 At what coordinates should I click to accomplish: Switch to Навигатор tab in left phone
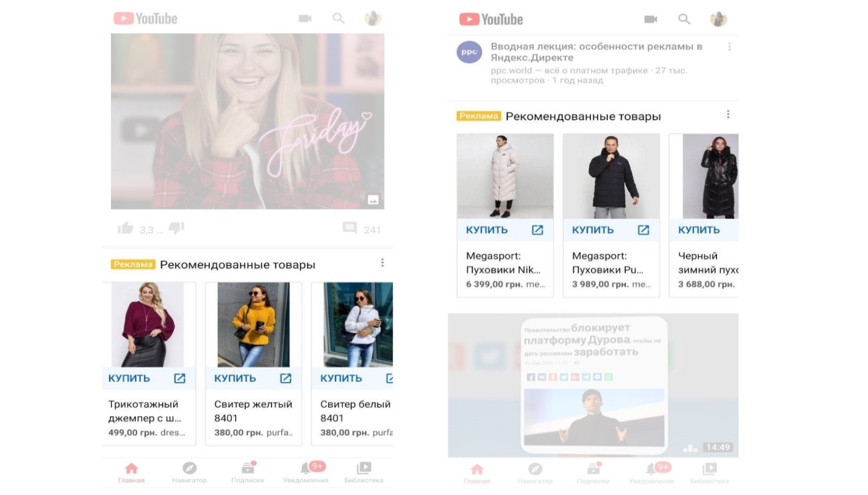click(x=189, y=472)
